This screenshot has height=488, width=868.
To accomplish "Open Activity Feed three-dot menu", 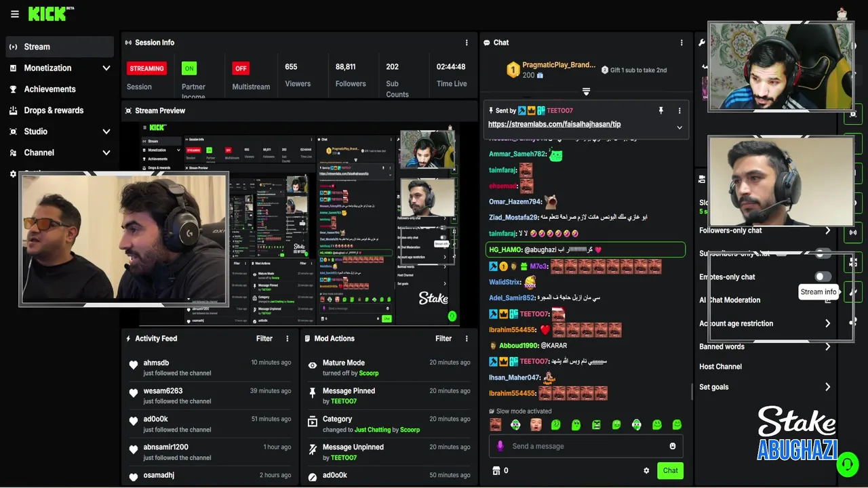I will 288,338.
